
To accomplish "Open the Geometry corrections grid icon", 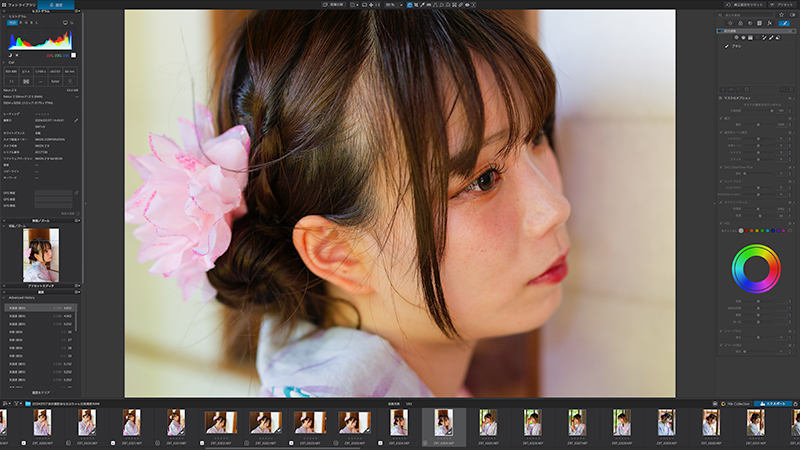I will pyautogui.click(x=759, y=23).
